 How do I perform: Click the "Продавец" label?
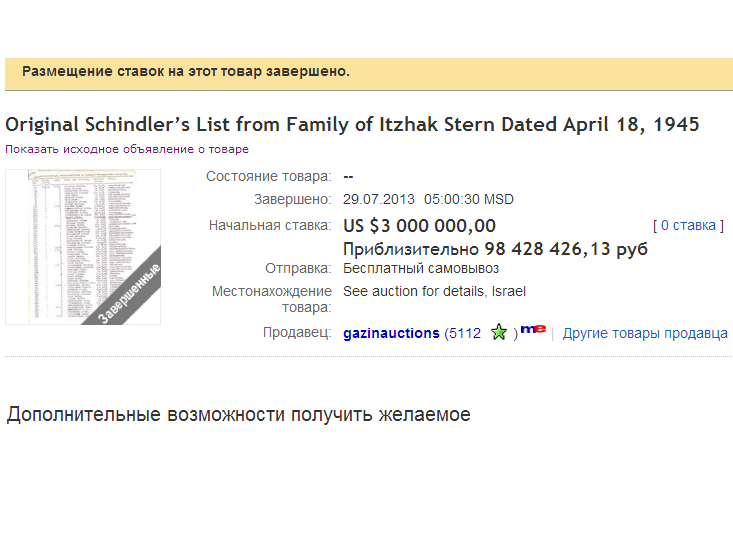[296, 333]
